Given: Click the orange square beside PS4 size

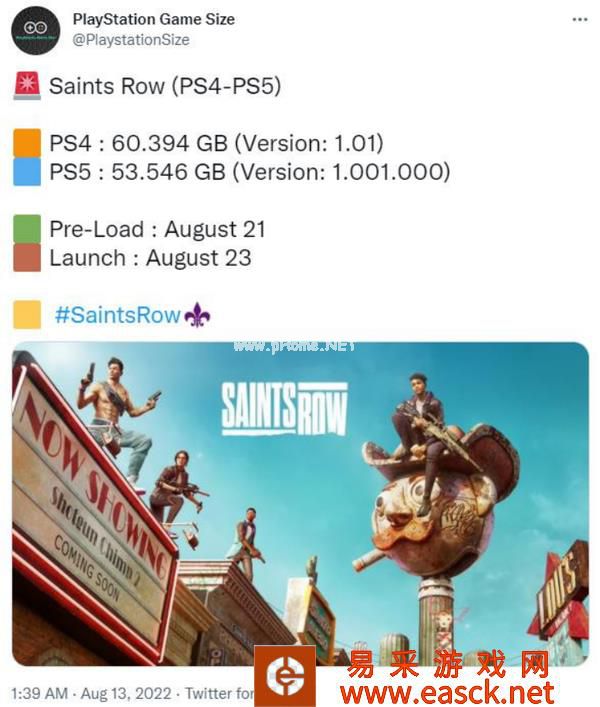Looking at the screenshot, I should coord(27,143).
